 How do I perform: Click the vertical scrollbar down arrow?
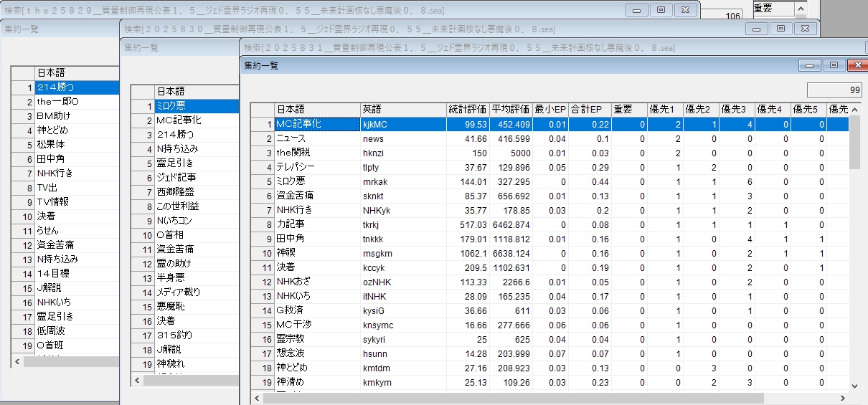point(854,385)
